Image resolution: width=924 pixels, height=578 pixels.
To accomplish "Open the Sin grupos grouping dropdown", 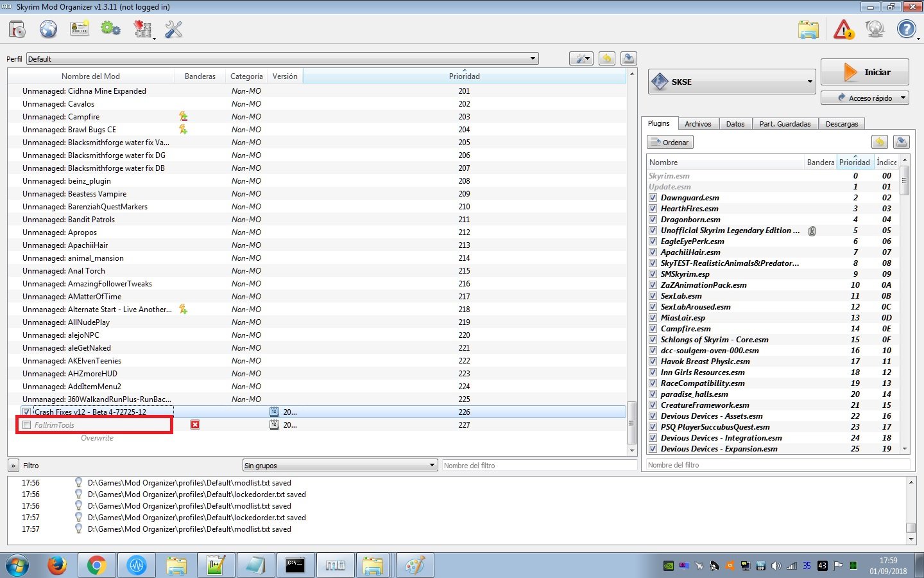I will (340, 465).
